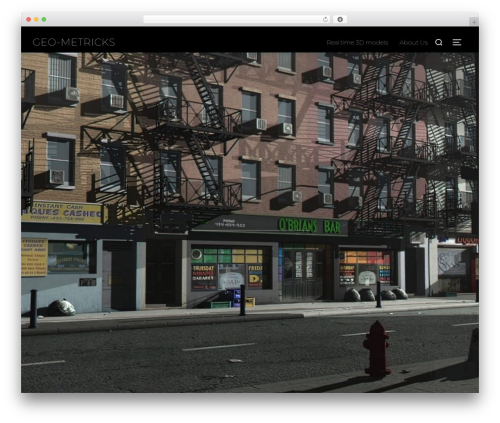Close the window with red button
Image resolution: width=500 pixels, height=423 pixels.
click(29, 20)
